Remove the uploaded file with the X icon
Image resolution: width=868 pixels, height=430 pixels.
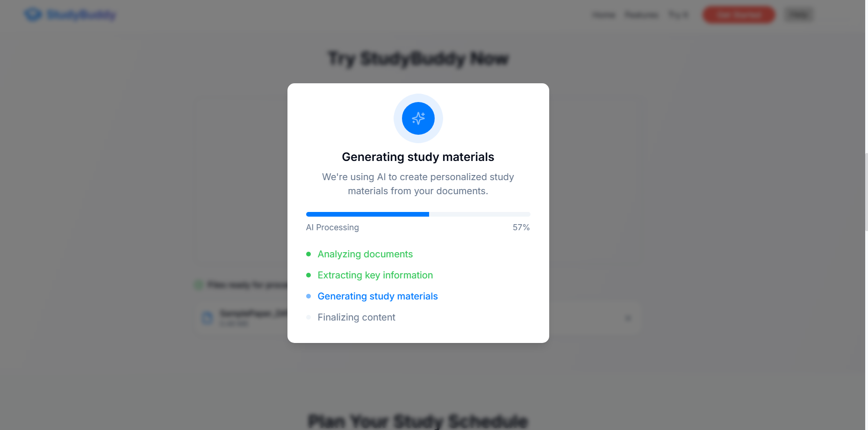pos(628,318)
